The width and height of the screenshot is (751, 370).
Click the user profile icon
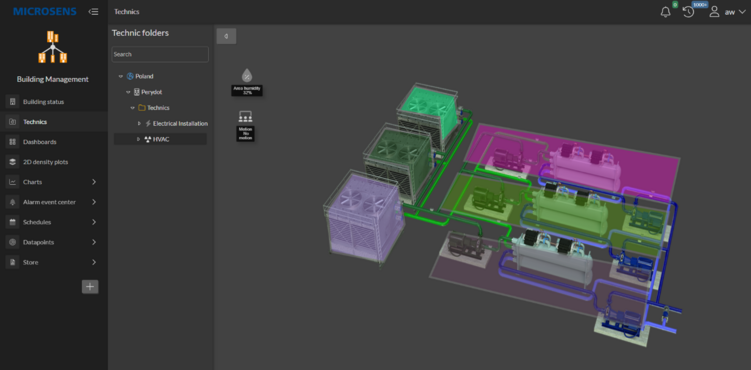coord(714,12)
